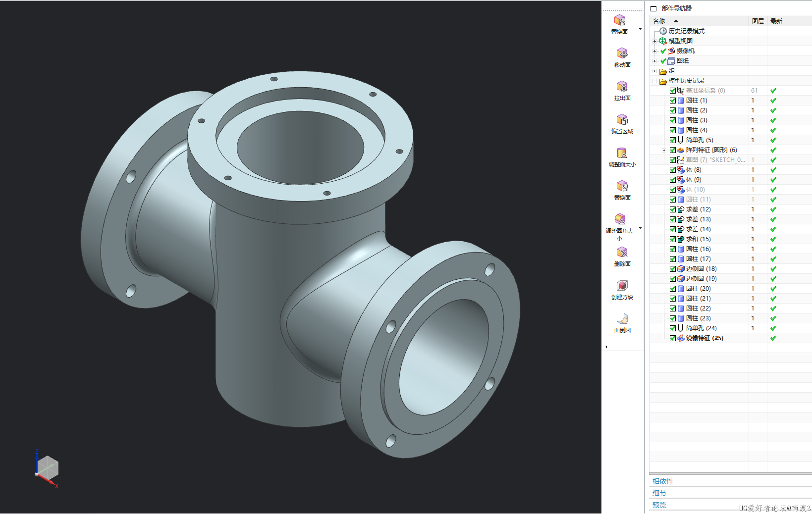Click the pattern icon of 阵列特征 [圆形] (6)

[x=681, y=150]
